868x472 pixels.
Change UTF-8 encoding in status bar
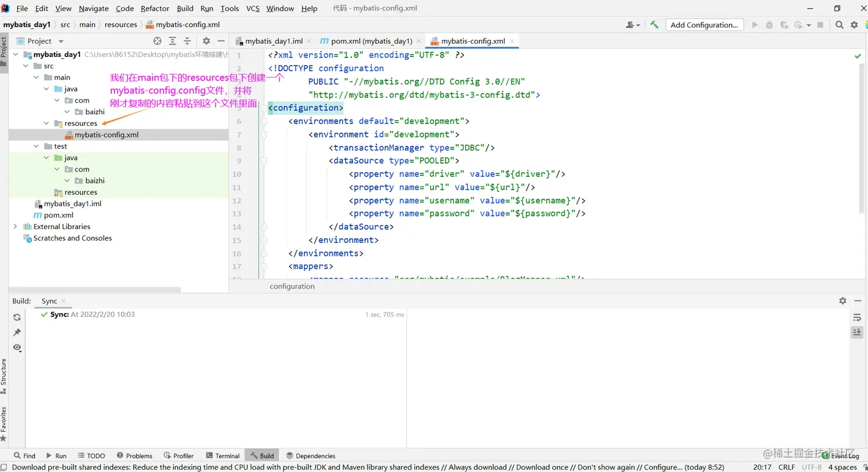click(812, 467)
